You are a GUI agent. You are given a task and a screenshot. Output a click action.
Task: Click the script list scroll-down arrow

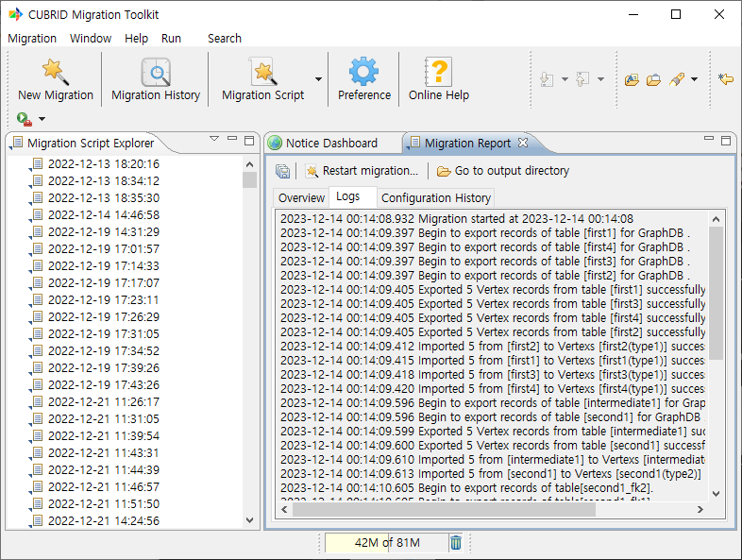coord(250,520)
